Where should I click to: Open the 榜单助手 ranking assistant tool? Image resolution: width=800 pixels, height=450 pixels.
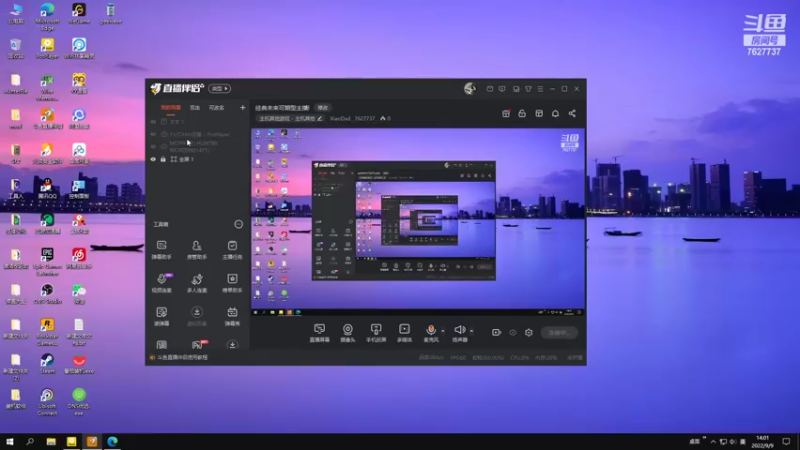(232, 283)
